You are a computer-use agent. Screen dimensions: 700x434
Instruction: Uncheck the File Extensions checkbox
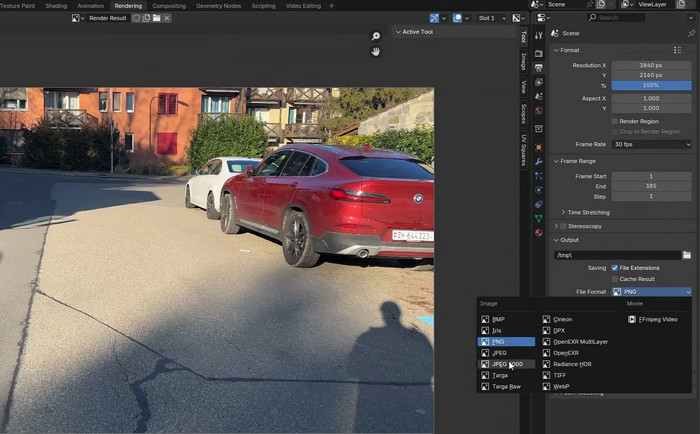coord(615,268)
